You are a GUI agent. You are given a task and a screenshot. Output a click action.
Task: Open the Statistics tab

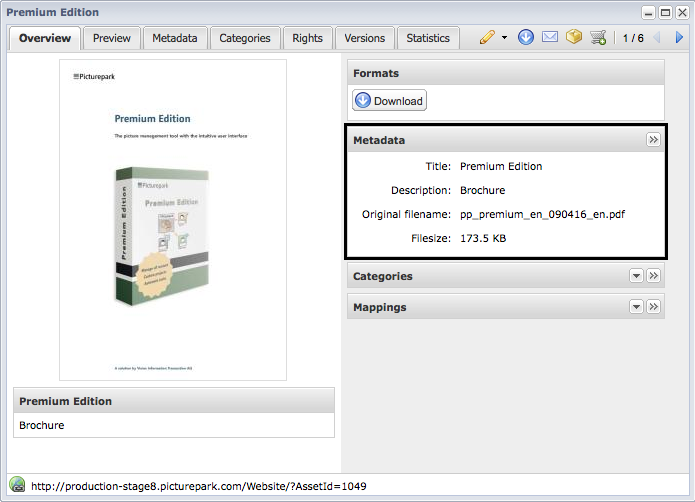click(428, 39)
